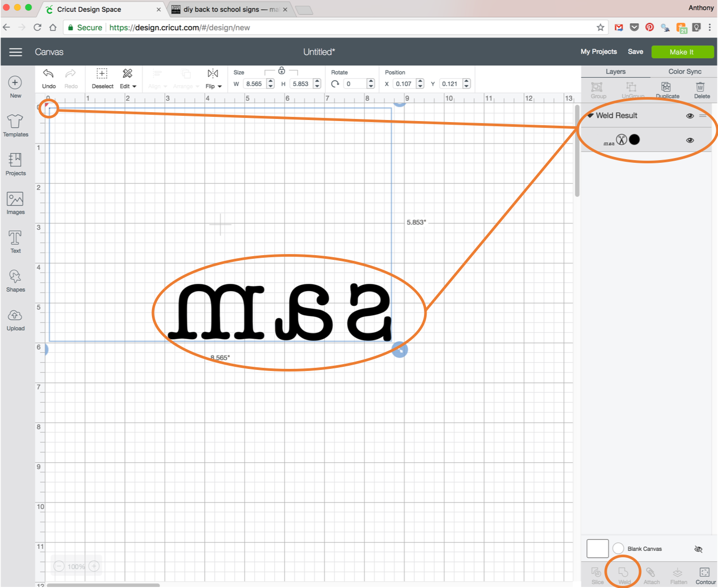Viewport: 718px width, 588px height.
Task: Open the Arrange dropdown
Action: [186, 78]
